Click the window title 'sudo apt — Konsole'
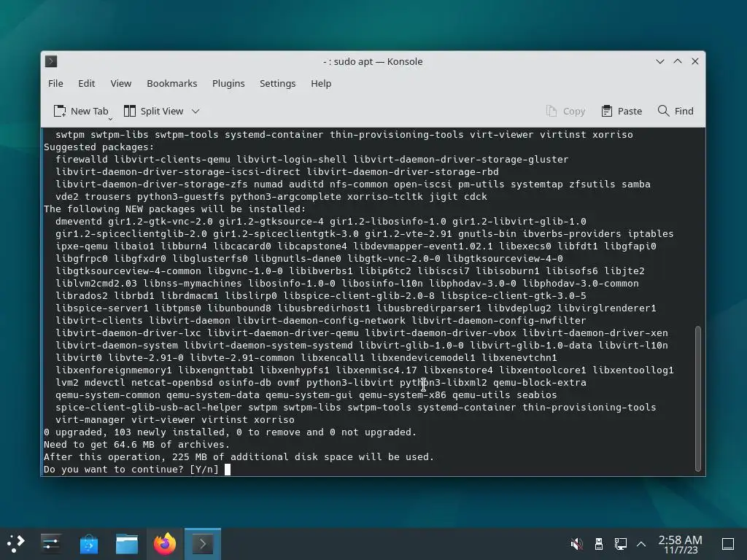 pyautogui.click(x=378, y=61)
